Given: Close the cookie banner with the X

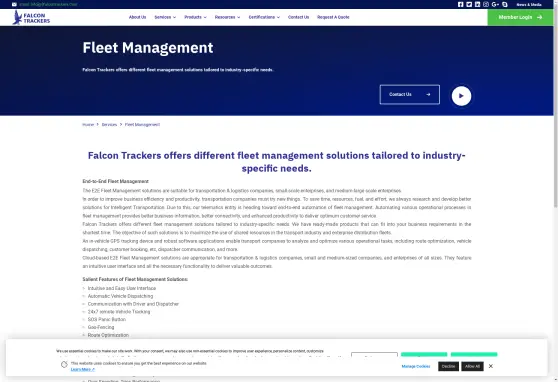Looking at the screenshot, I should pyautogui.click(x=491, y=366).
